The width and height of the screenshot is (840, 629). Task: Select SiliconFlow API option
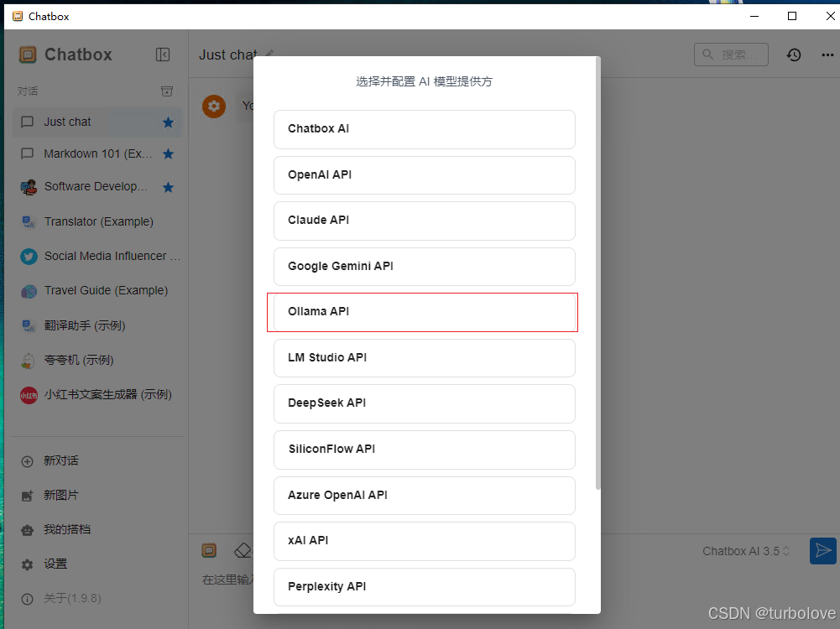[425, 450]
